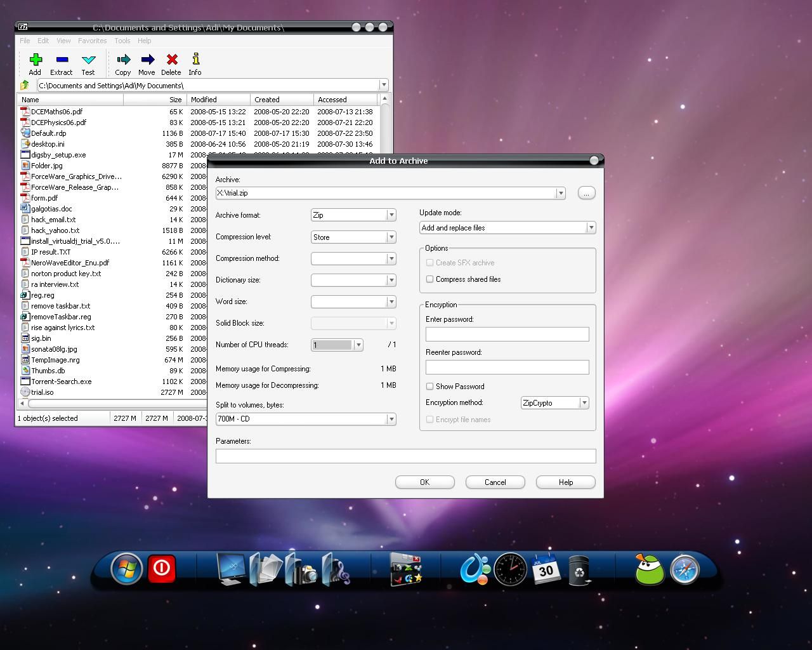Click the green Add icon in 7-Zip toolbar
Image resolution: width=812 pixels, height=650 pixels.
coord(36,60)
